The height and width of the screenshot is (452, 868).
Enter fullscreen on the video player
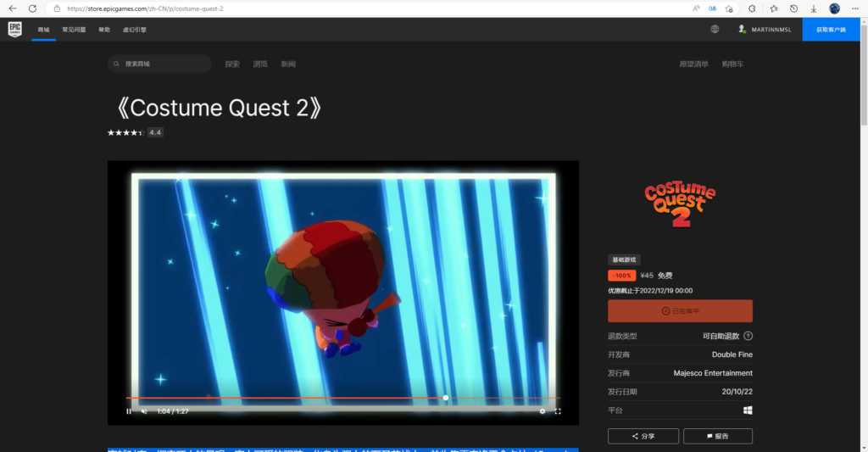click(x=558, y=411)
